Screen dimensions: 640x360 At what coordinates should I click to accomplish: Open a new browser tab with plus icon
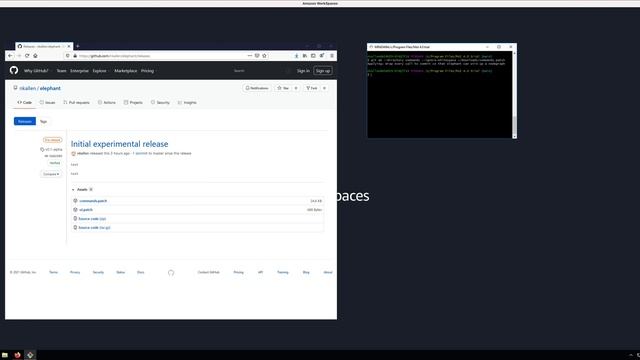click(78, 46)
